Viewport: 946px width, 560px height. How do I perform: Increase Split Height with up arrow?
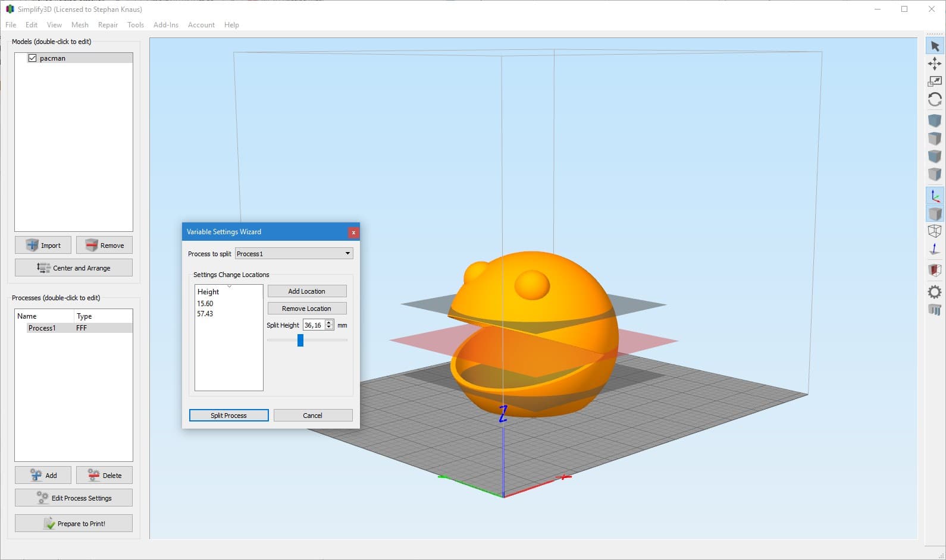coord(329,323)
